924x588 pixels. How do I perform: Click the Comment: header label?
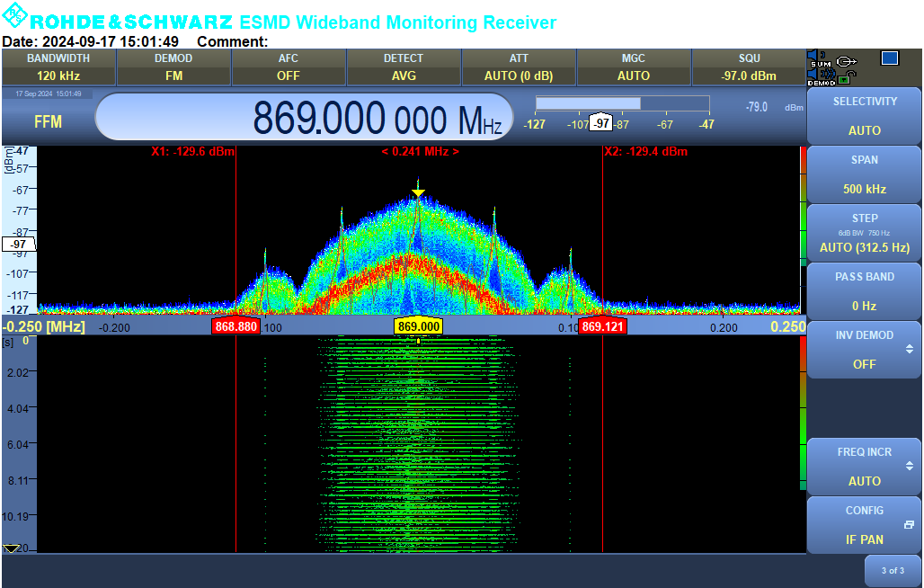(232, 41)
